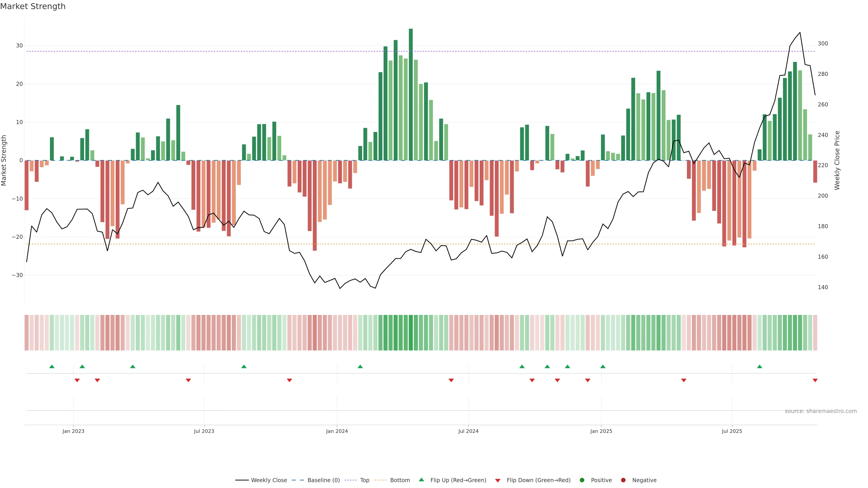
Task: Click the red Flip Down legend triangle
Action: pos(497,481)
